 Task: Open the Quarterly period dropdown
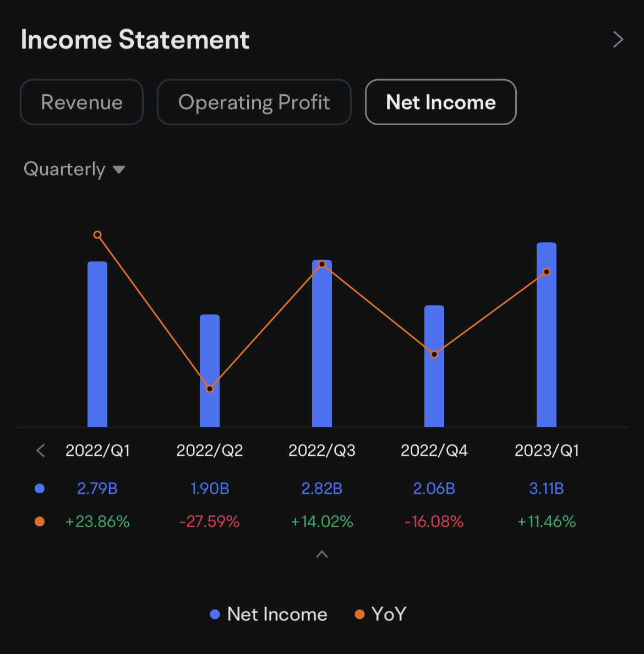(x=74, y=169)
